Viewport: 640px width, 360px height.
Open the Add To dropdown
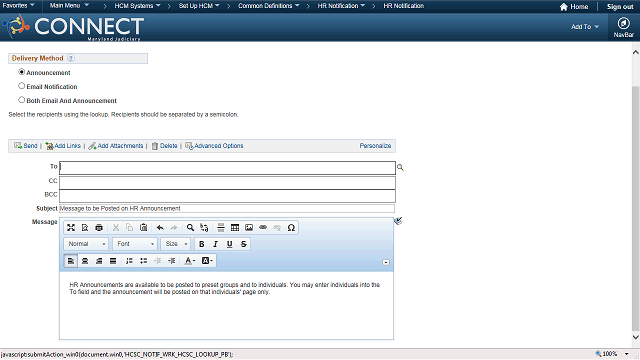(585, 27)
